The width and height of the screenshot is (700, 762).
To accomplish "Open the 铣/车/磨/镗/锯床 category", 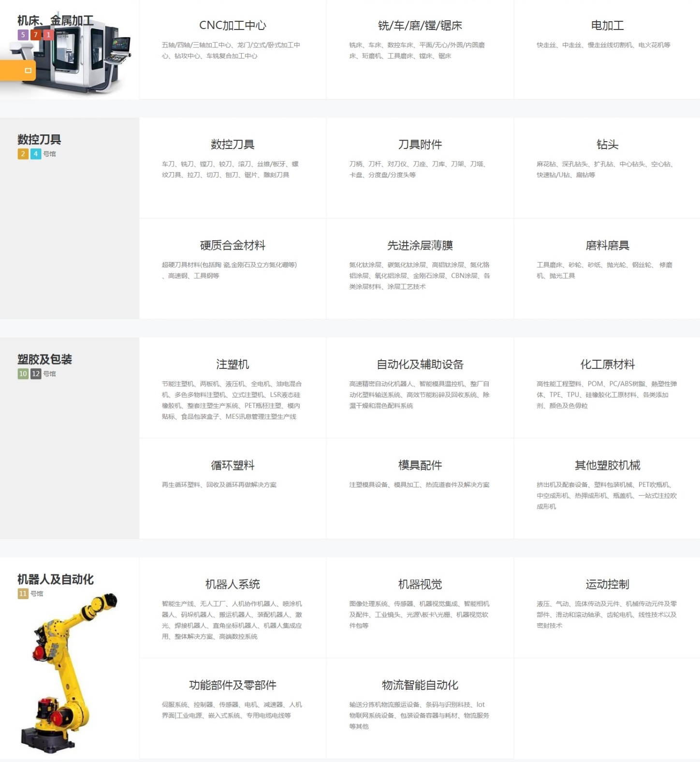I will pos(420,26).
